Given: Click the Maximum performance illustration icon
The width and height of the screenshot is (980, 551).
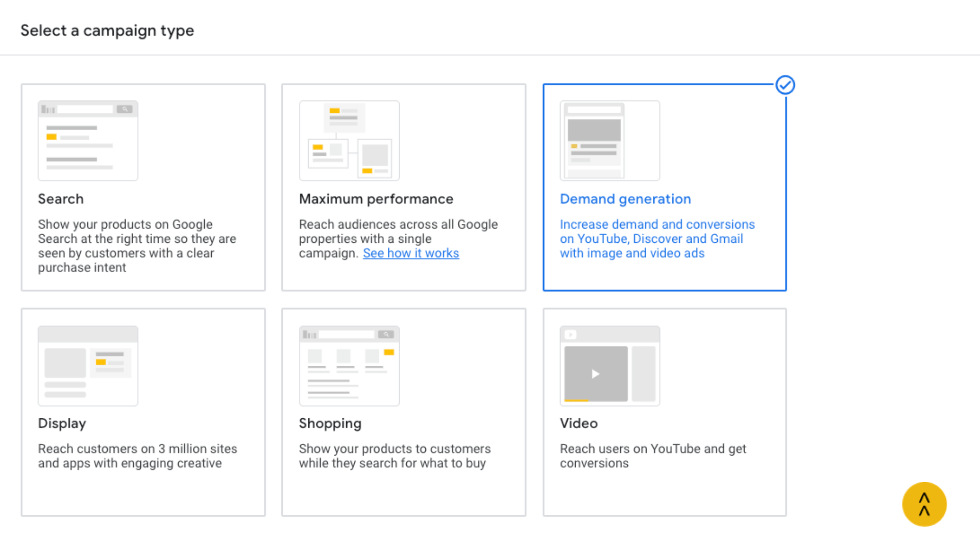Looking at the screenshot, I should coord(349,141).
